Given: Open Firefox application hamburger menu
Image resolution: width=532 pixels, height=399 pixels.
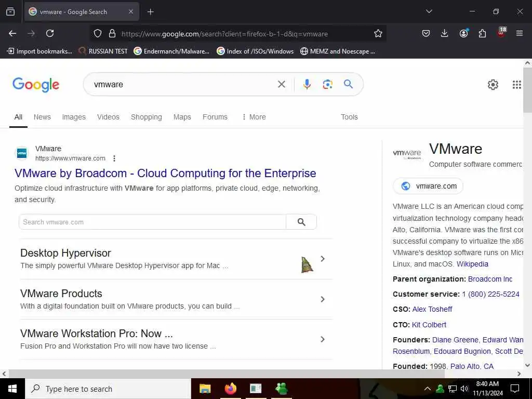Looking at the screenshot, I should point(520,33).
